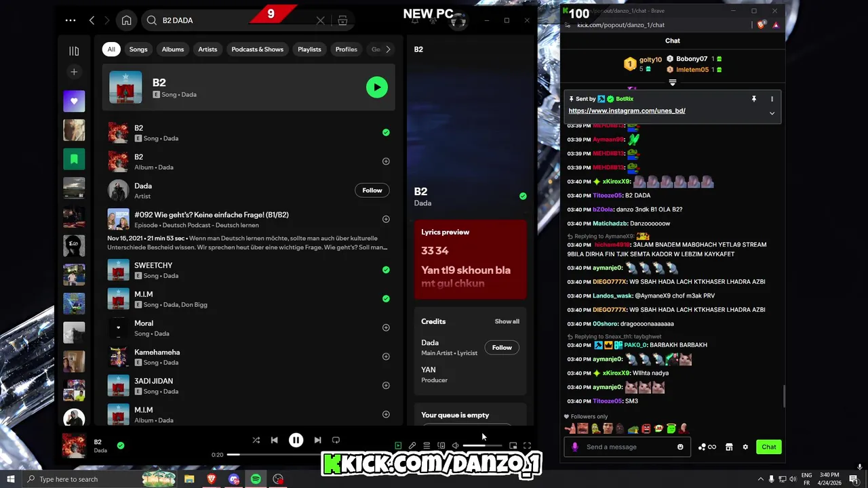Toggle the Now Playing view

(x=398, y=445)
